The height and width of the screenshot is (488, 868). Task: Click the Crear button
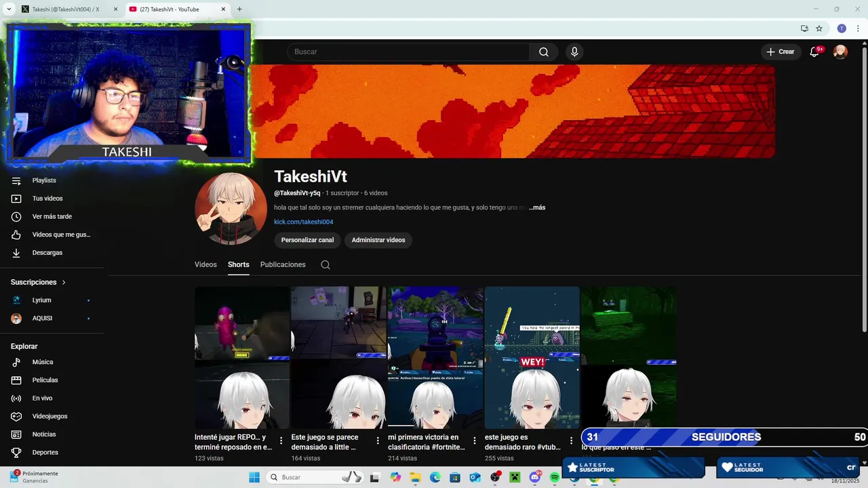(781, 52)
